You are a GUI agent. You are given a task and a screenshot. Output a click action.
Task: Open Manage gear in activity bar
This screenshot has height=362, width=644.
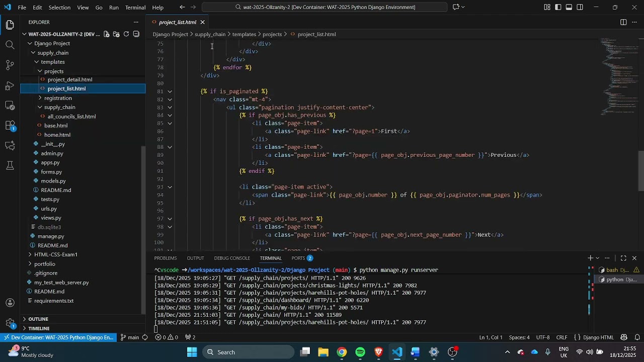click(10, 323)
